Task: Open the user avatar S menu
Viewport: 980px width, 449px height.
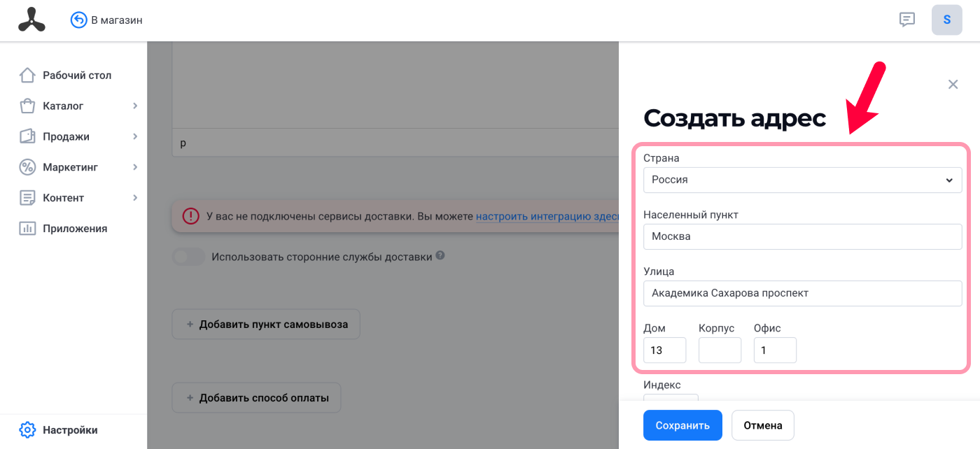Action: point(946,20)
